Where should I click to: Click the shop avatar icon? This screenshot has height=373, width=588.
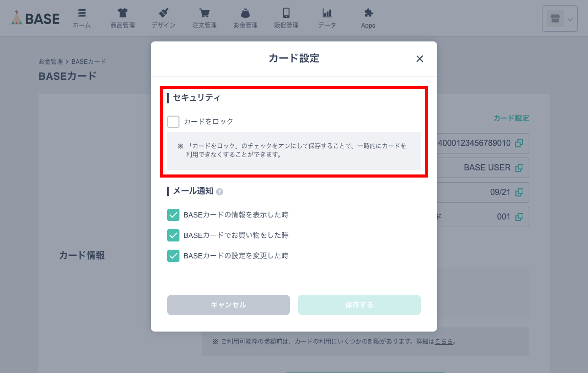(555, 19)
